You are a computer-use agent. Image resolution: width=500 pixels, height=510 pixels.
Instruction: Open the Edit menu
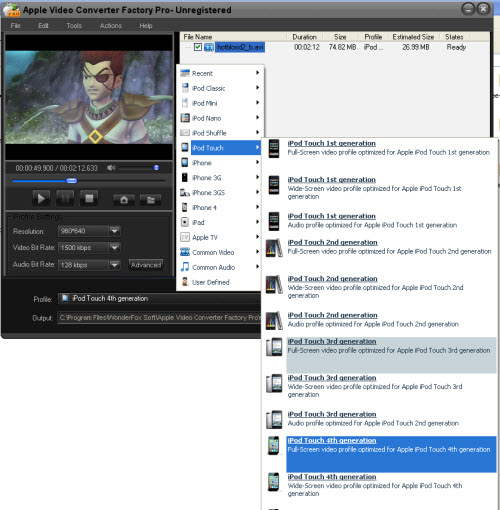(x=43, y=26)
